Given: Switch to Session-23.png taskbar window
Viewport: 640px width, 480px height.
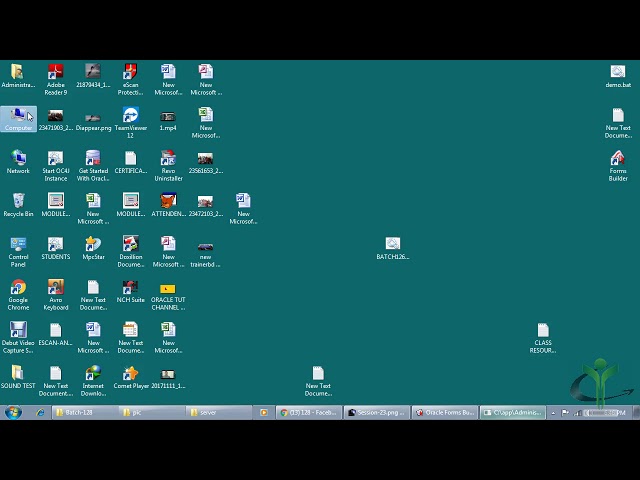Looking at the screenshot, I should point(377,412).
